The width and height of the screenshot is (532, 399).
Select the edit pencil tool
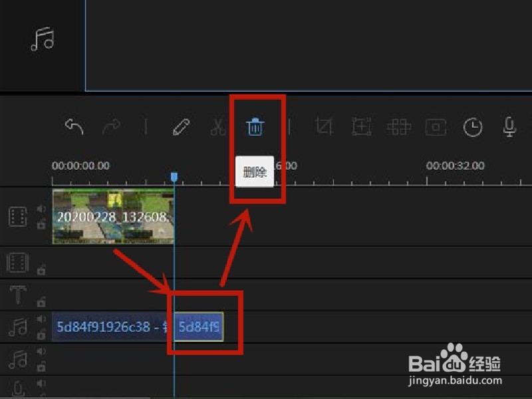pyautogui.click(x=181, y=127)
